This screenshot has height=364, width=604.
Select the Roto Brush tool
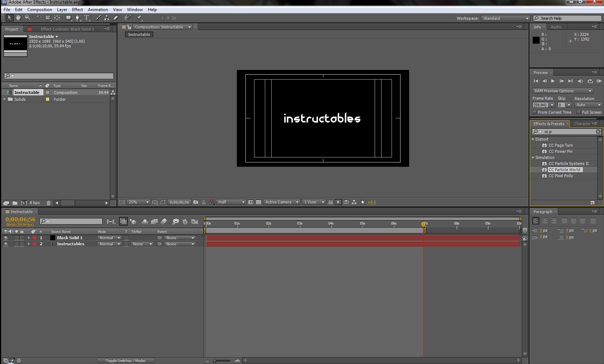click(x=127, y=18)
